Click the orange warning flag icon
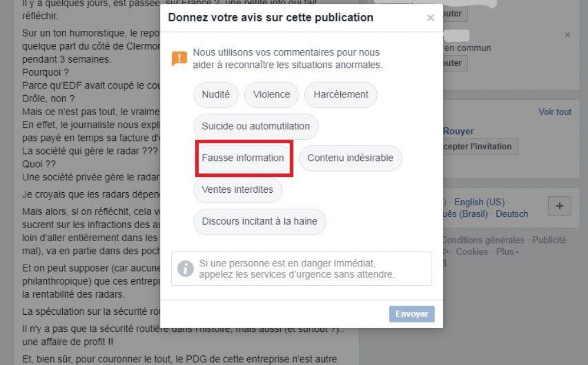Screen dimensions: 588x365 [179, 59]
